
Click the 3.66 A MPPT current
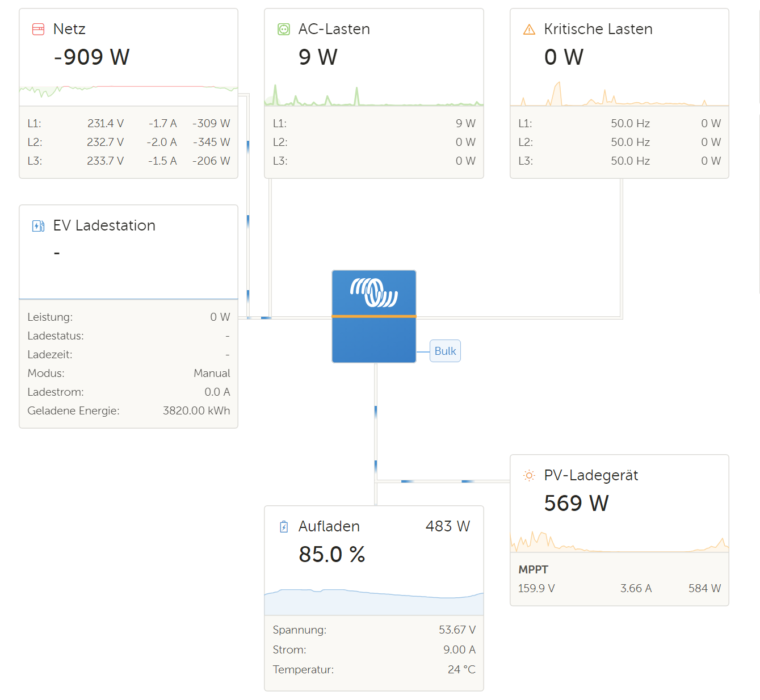[636, 588]
